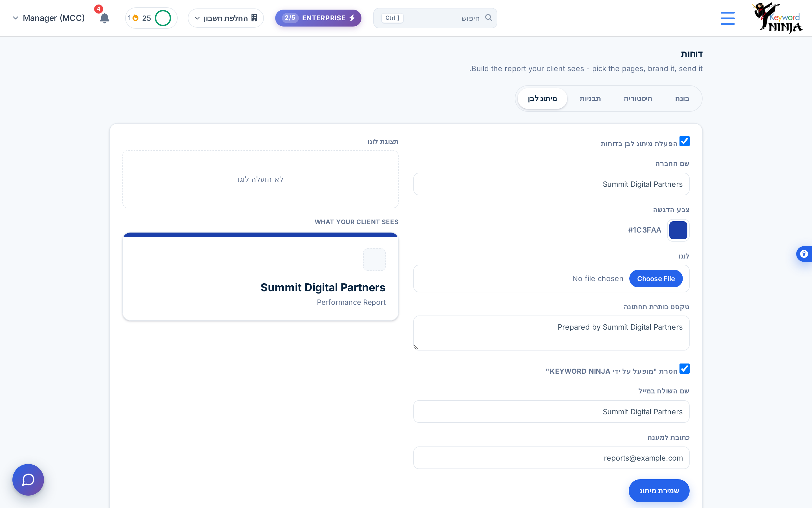Open the החלפת חשבון account switcher dropdown
This screenshot has width=812, height=508.
[226, 18]
